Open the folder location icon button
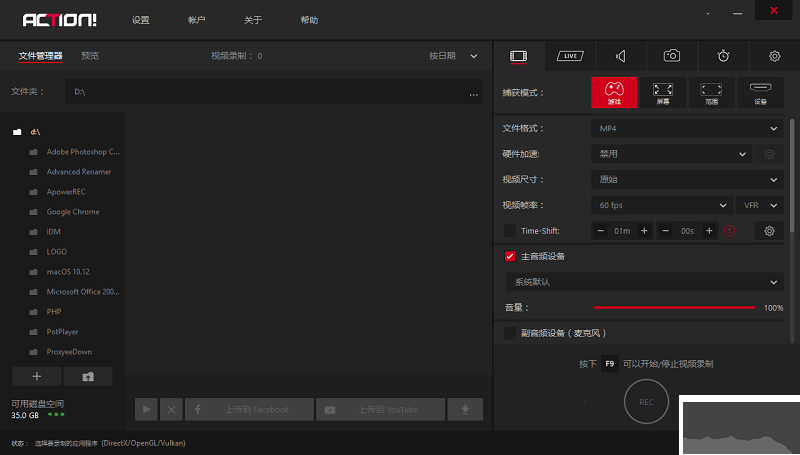This screenshot has width=800, height=455. (x=88, y=376)
